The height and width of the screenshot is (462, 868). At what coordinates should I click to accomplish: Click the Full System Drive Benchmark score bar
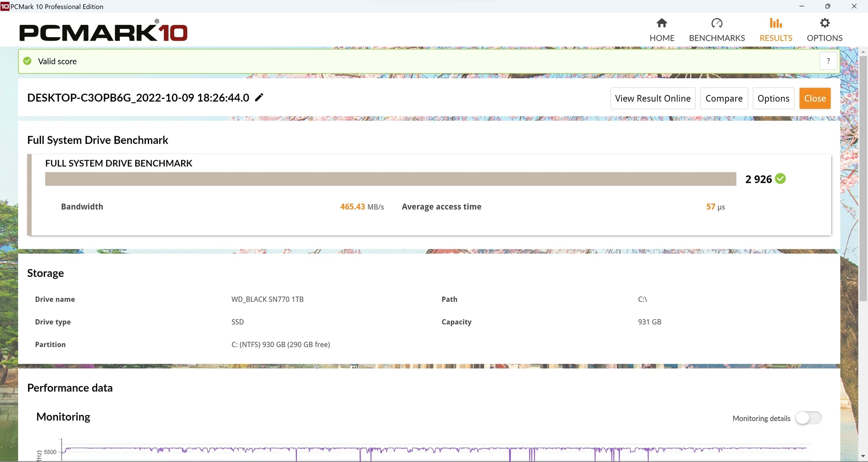coord(391,179)
